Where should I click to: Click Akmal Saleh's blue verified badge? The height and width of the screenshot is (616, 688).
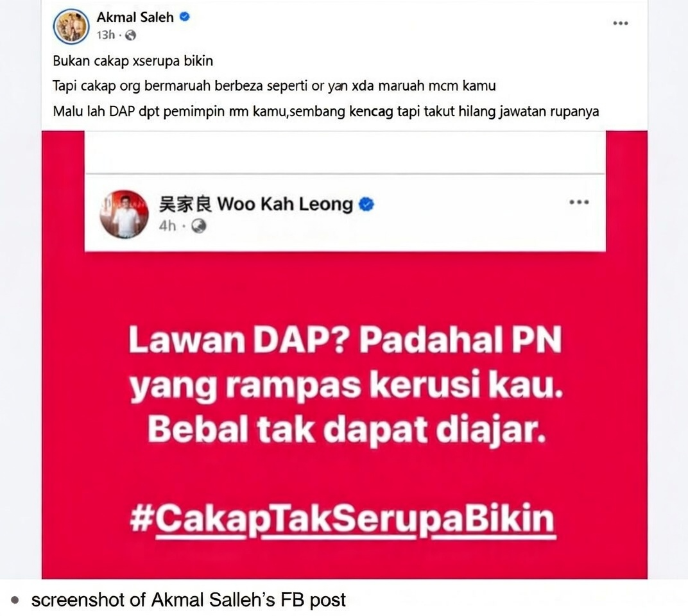(185, 17)
